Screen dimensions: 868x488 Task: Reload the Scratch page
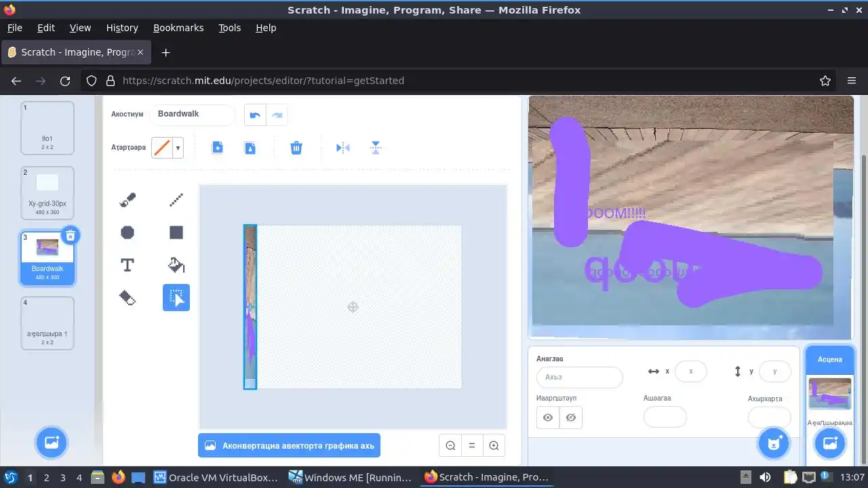click(65, 81)
